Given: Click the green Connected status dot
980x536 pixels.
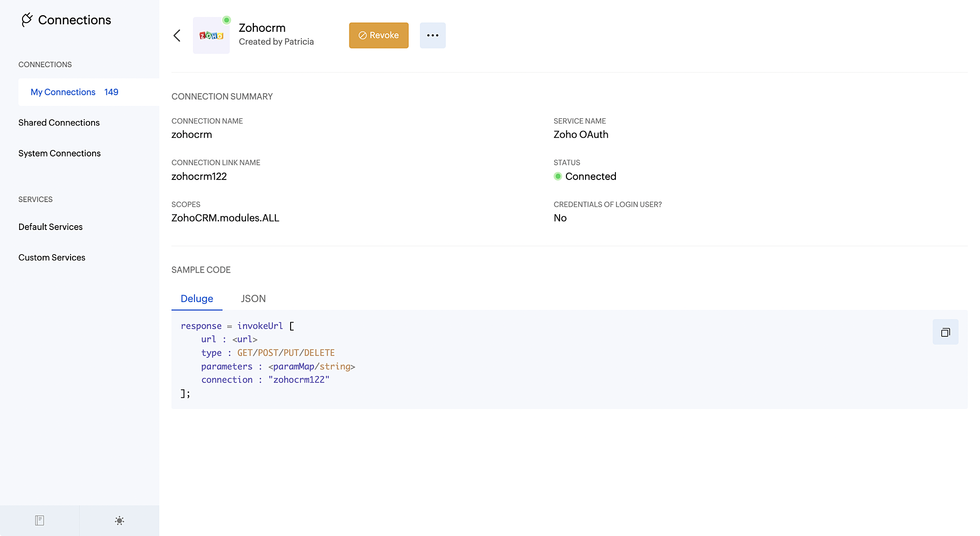Looking at the screenshot, I should pyautogui.click(x=558, y=177).
